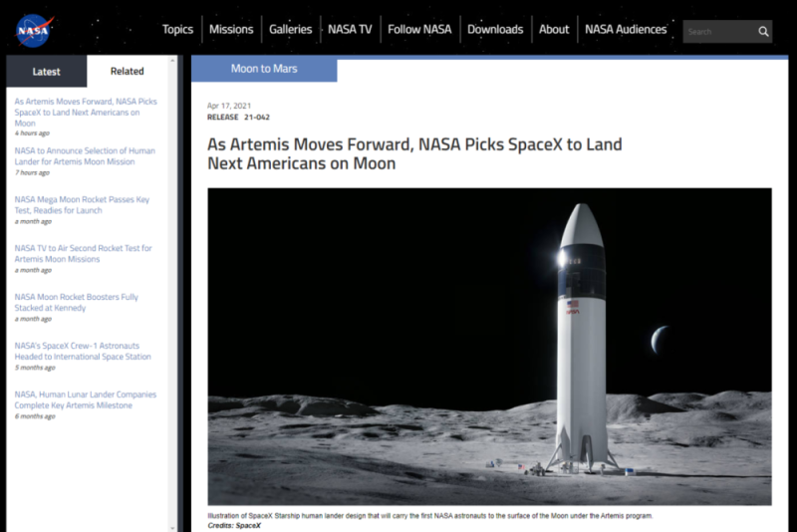Switch to the Latest tab
Screen dimensions: 797x532
point(46,72)
